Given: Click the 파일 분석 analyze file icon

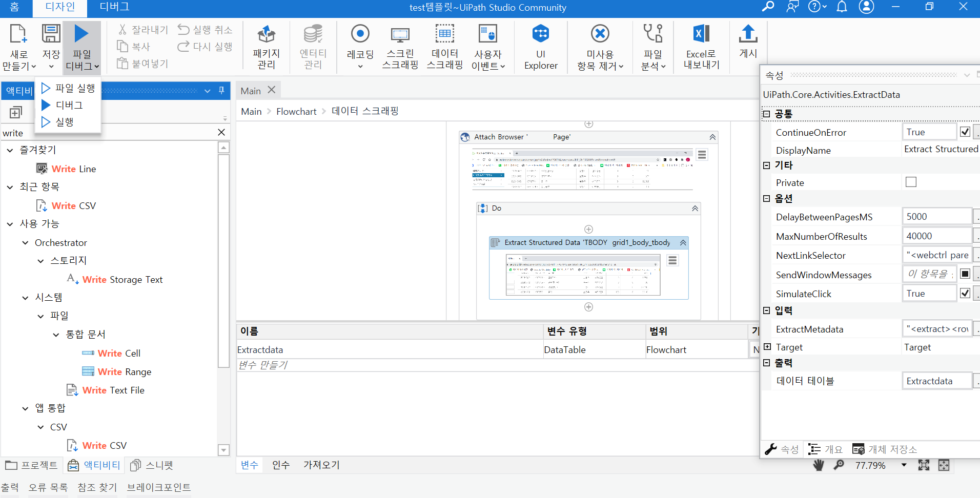Looking at the screenshot, I should [653, 34].
